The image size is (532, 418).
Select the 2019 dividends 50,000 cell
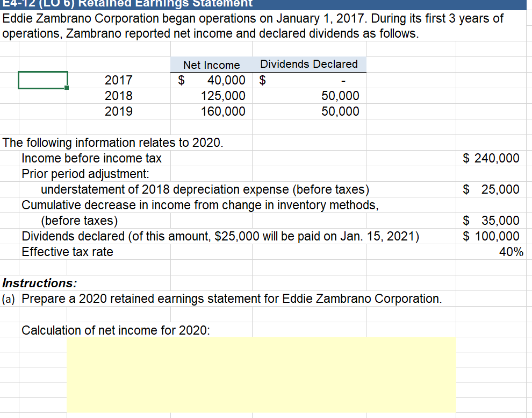click(x=309, y=111)
